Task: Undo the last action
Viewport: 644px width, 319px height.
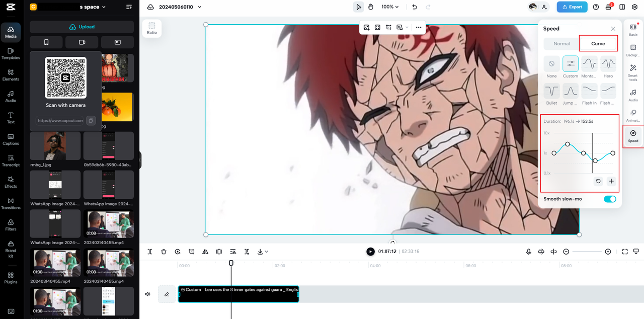Action: [x=415, y=7]
